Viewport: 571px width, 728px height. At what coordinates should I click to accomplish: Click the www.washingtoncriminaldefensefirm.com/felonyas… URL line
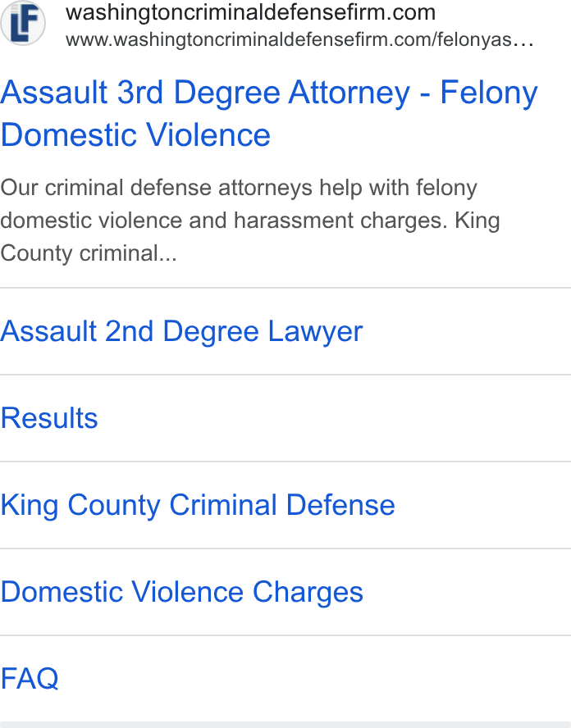click(299, 40)
